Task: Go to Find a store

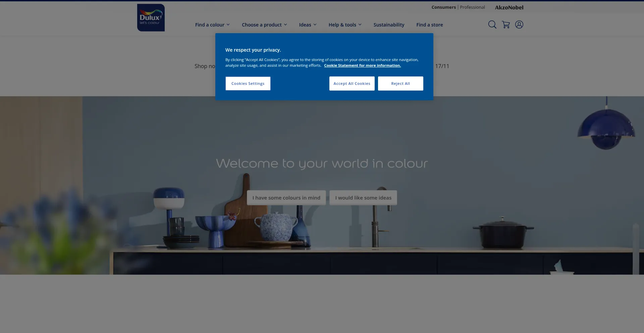Action: point(430,25)
